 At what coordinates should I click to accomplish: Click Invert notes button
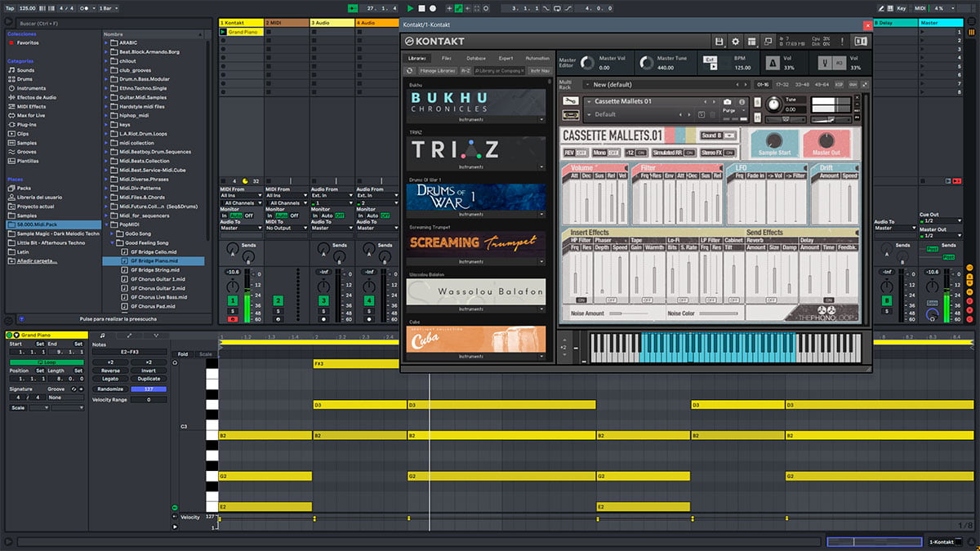click(149, 371)
